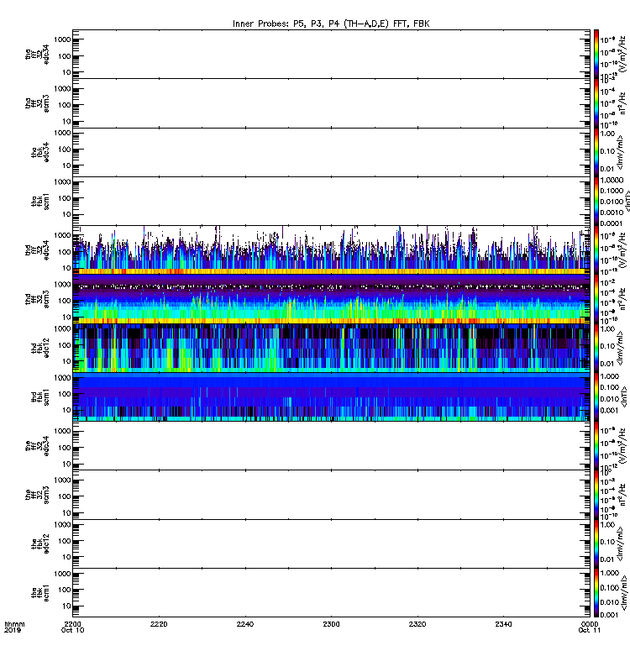
Task: Click the 'hhmm 2019' axis legend
Action: click(x=14, y=627)
